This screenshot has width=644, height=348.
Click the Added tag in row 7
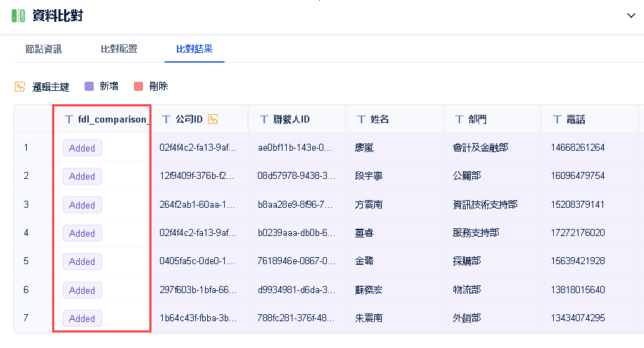(82, 318)
